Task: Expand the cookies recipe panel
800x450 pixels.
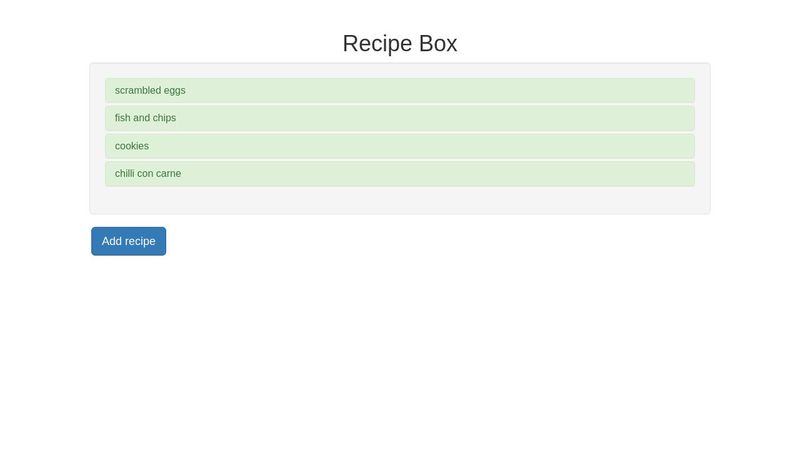Action: tap(399, 146)
